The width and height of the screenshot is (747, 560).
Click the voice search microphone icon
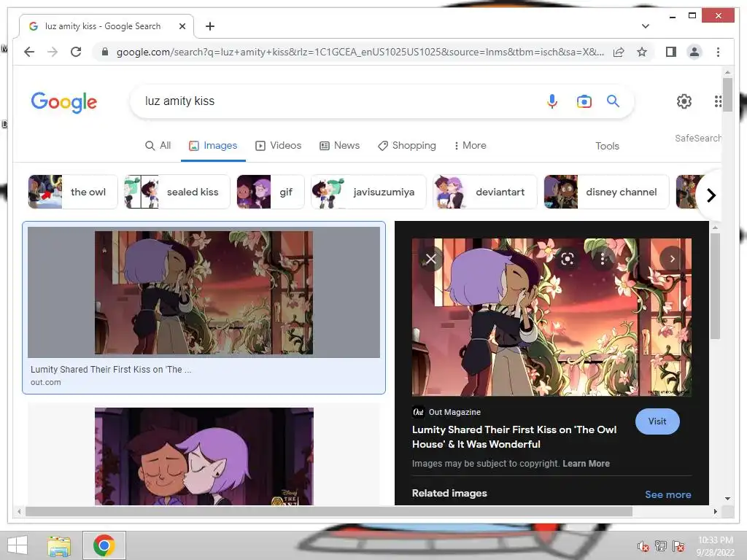point(551,101)
